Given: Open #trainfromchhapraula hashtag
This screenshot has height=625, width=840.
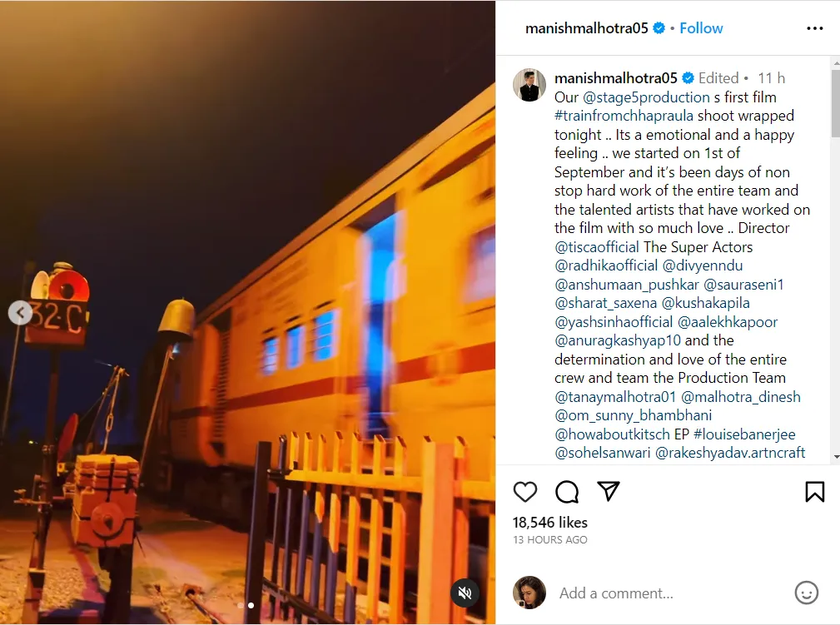Looking at the screenshot, I should pos(624,117).
